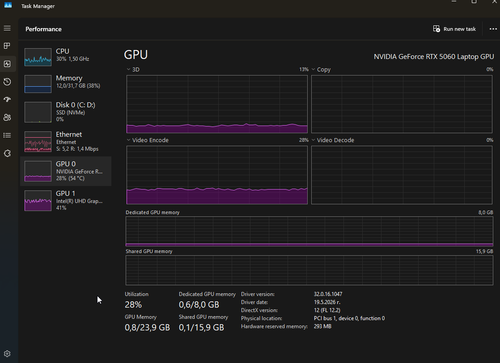Select the CPU performance item
This screenshot has width=500, height=363.
[x=66, y=56]
